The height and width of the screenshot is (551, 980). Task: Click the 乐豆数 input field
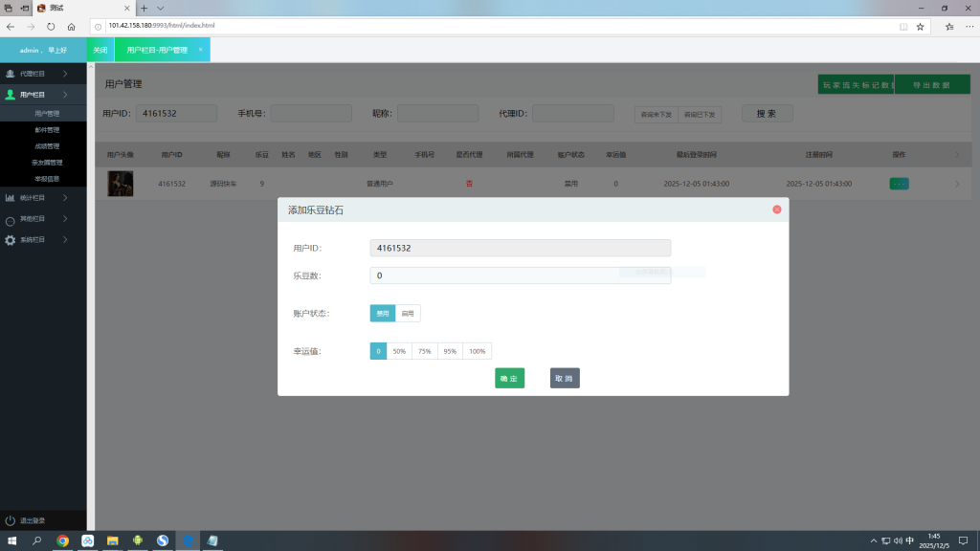520,275
